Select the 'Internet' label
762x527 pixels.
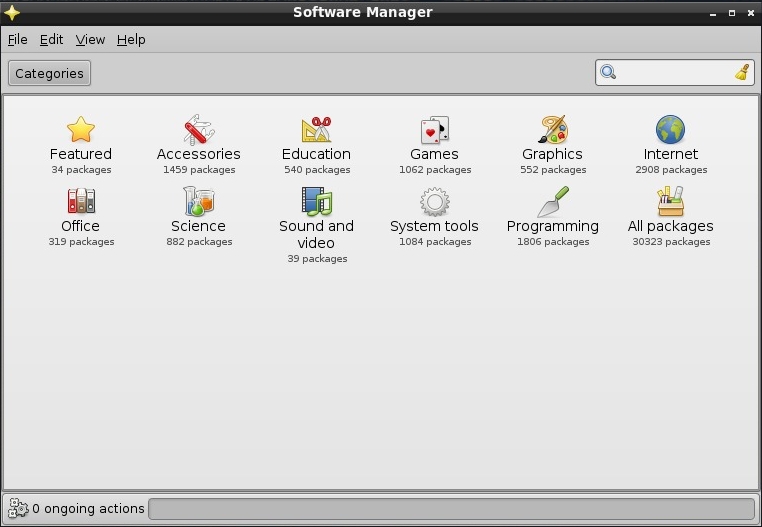point(671,154)
